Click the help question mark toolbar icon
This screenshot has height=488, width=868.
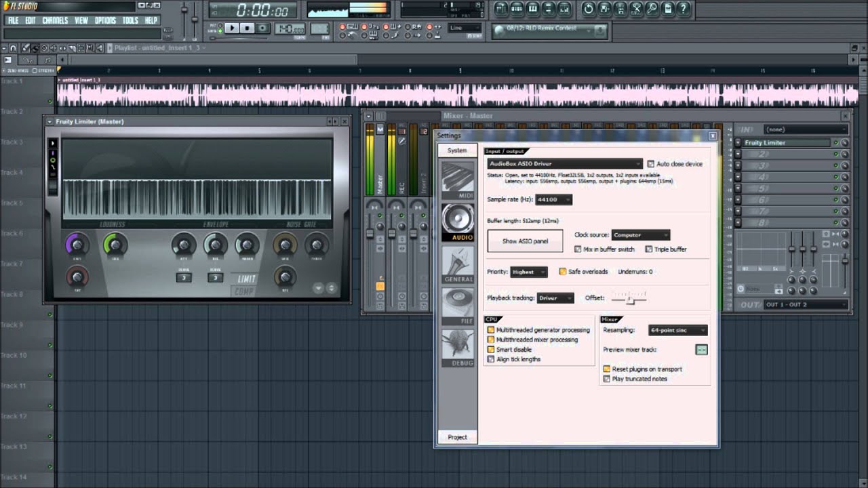pyautogui.click(x=684, y=9)
